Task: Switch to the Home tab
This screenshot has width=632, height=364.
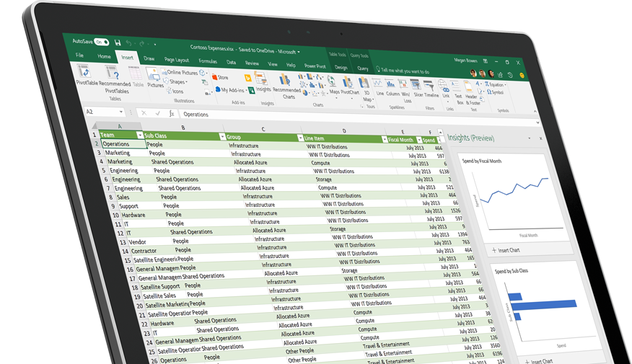Action: [x=104, y=56]
